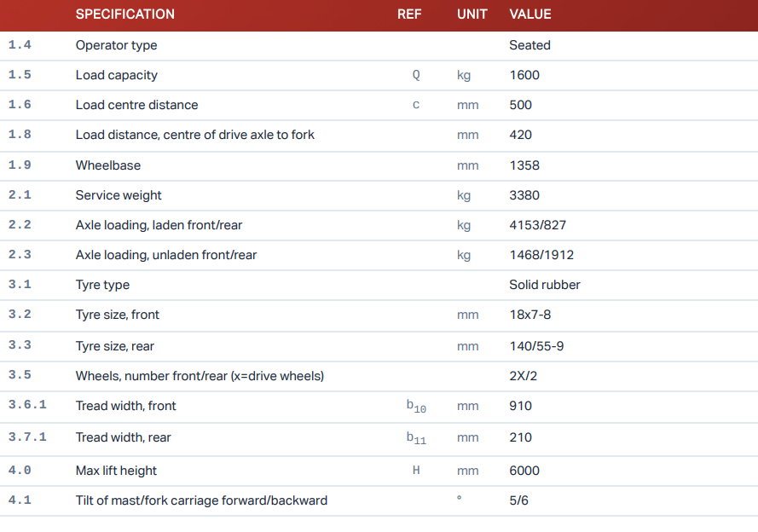758x532 pixels.
Task: Click the VALUE column header
Action: (529, 14)
